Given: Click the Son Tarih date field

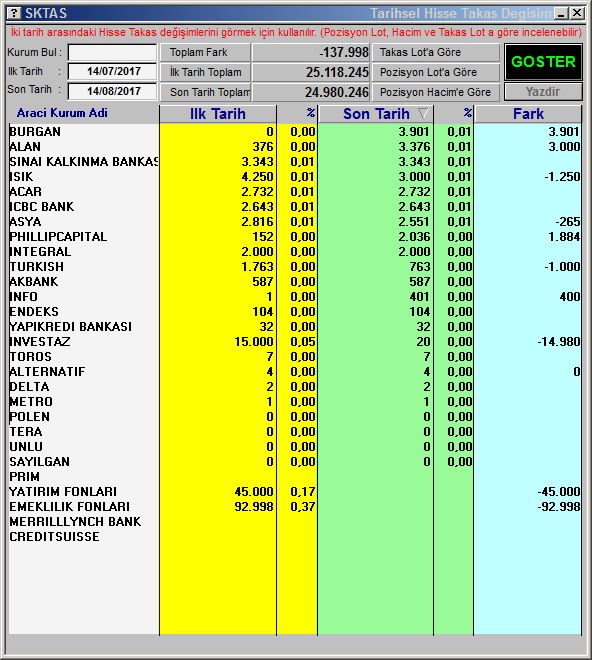Looking at the screenshot, I should [112, 91].
